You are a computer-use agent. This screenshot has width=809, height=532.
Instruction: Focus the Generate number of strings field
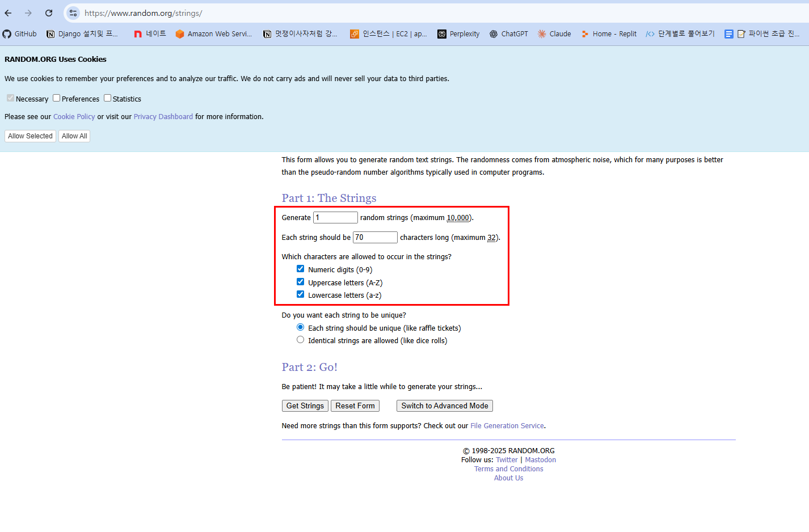(336, 218)
